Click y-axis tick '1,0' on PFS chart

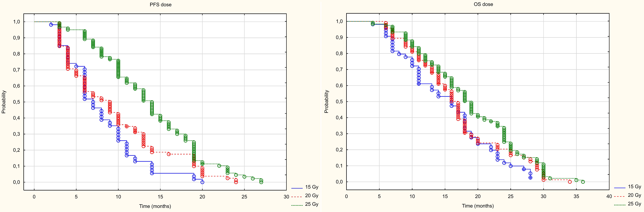(17, 22)
